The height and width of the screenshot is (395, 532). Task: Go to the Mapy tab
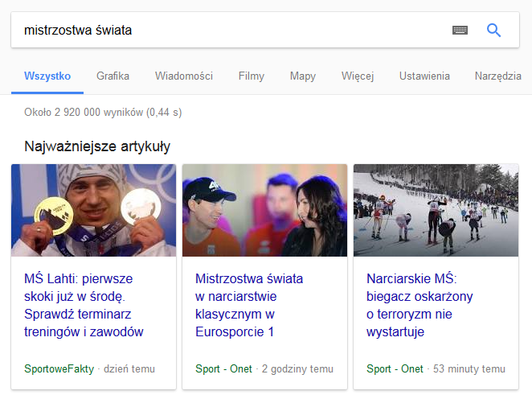pyautogui.click(x=303, y=76)
